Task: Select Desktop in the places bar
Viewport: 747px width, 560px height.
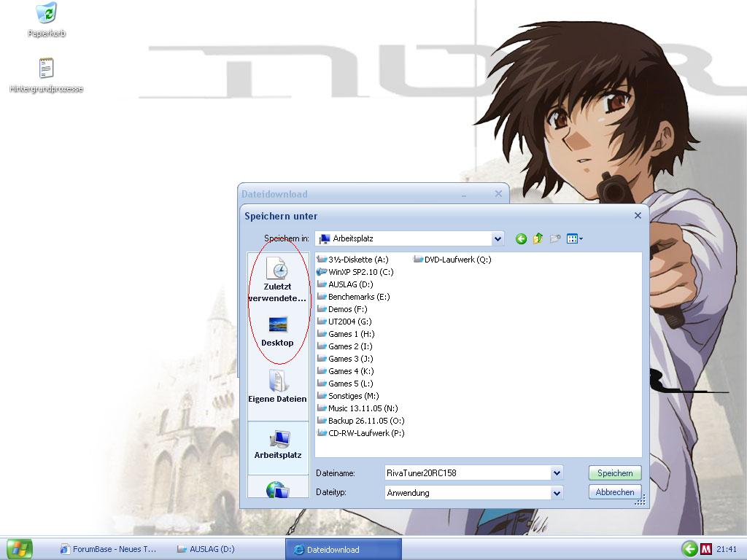Action: coord(278,332)
